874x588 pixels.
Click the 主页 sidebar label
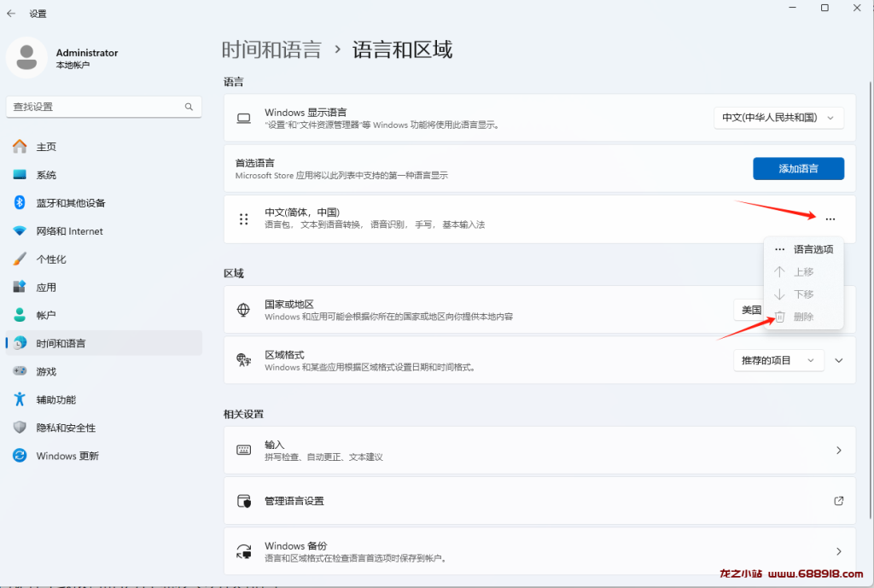pyautogui.click(x=46, y=147)
